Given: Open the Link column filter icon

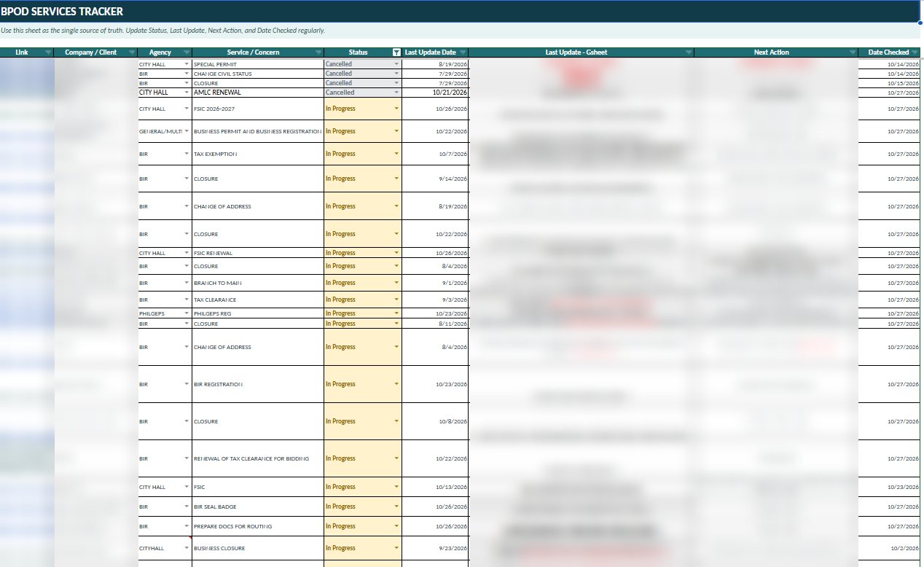Looking at the screenshot, I should (x=49, y=52).
